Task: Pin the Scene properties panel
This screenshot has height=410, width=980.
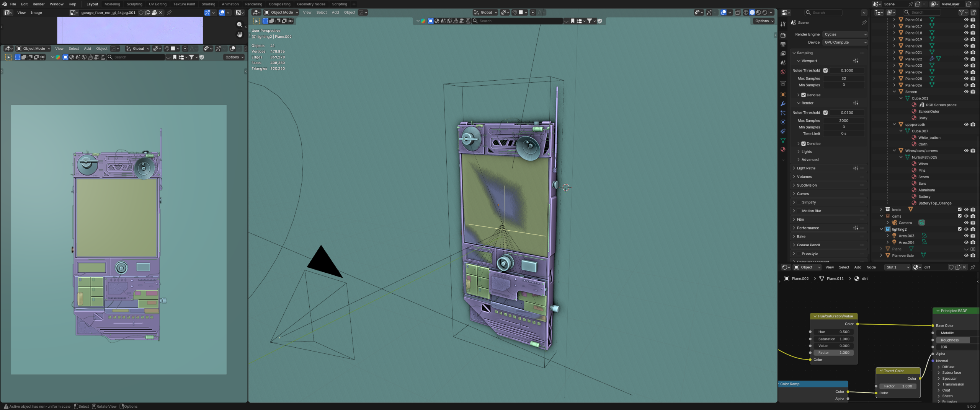Action: point(864,23)
